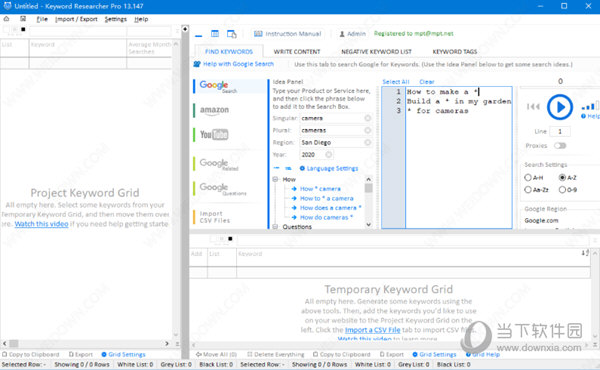Click idea tree scrollbar down arrow
600x370 pixels.
click(x=368, y=225)
